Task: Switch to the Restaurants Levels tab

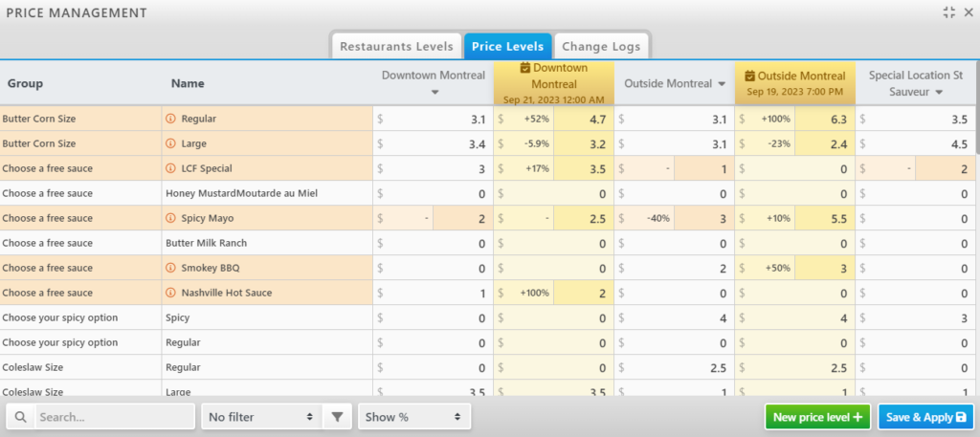Action: point(395,46)
